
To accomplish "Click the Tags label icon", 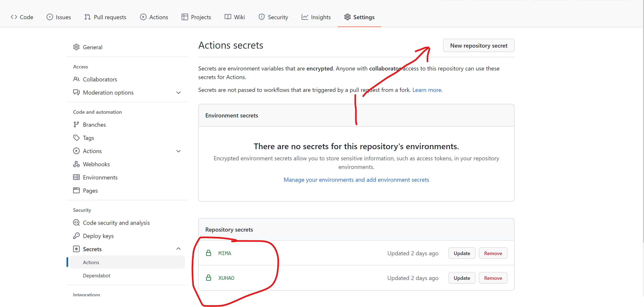I will (x=76, y=138).
